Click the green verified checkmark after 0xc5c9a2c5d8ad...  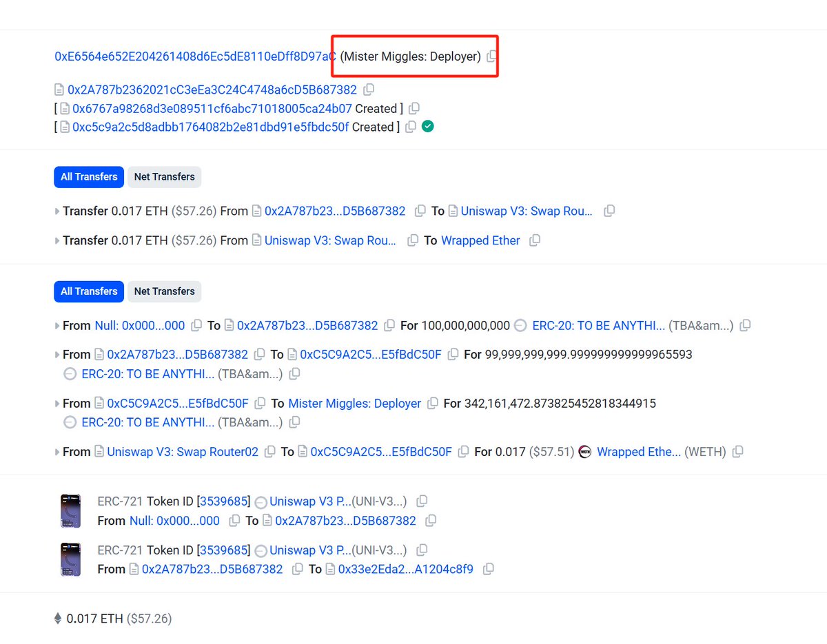428,127
